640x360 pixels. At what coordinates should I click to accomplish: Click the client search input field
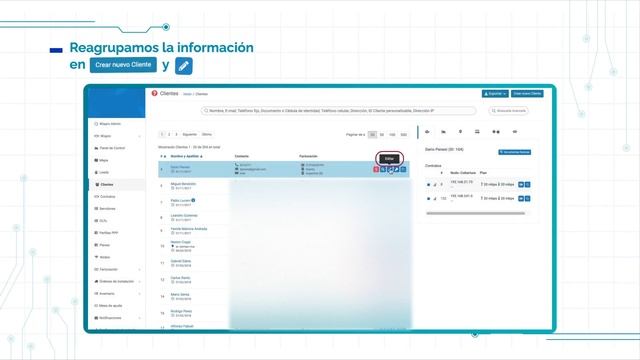(x=338, y=111)
